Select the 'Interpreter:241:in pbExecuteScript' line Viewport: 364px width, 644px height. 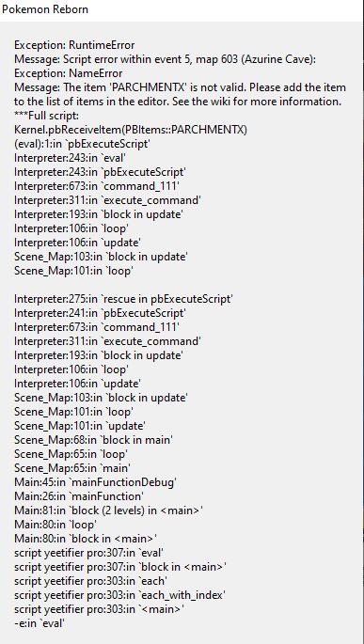(100, 313)
